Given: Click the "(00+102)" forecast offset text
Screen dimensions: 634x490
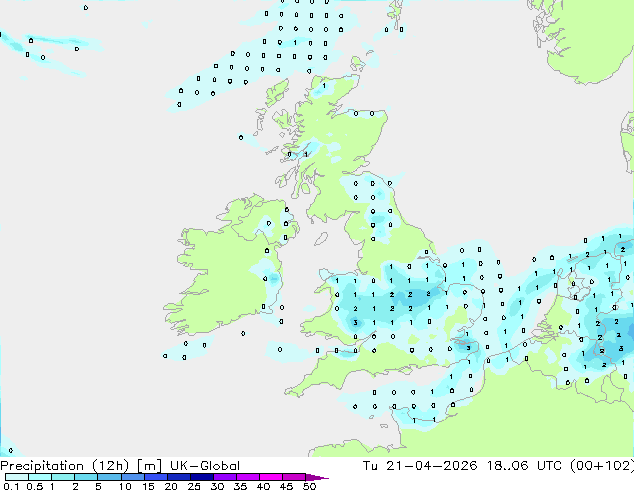Looking at the screenshot, I should (602, 466).
